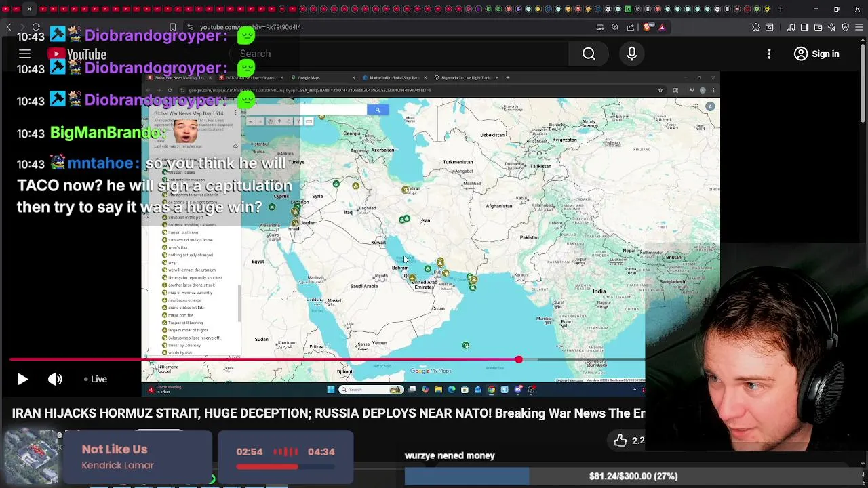868x488 pixels.
Task: Click the green marker pair in western Iran
Action: point(404,219)
